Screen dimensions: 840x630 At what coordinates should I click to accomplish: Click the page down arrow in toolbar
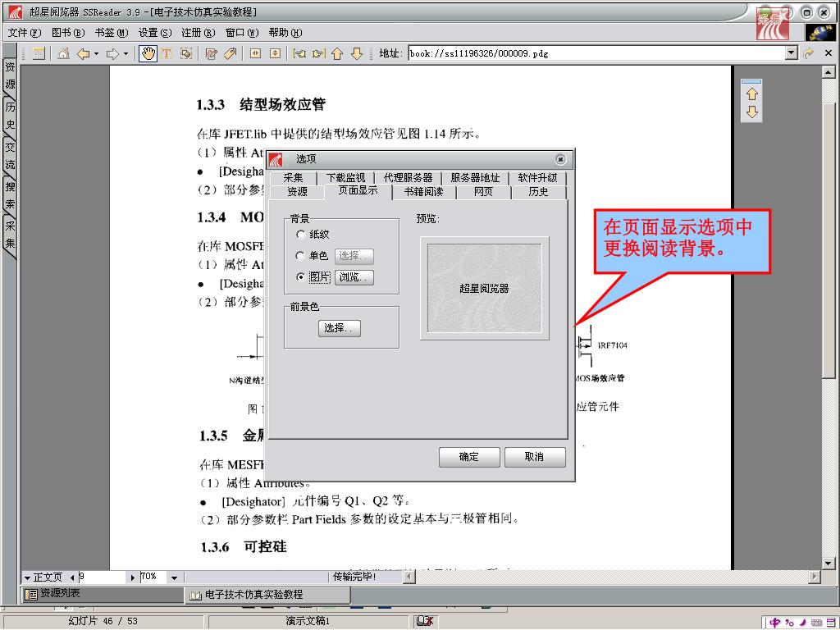357,53
